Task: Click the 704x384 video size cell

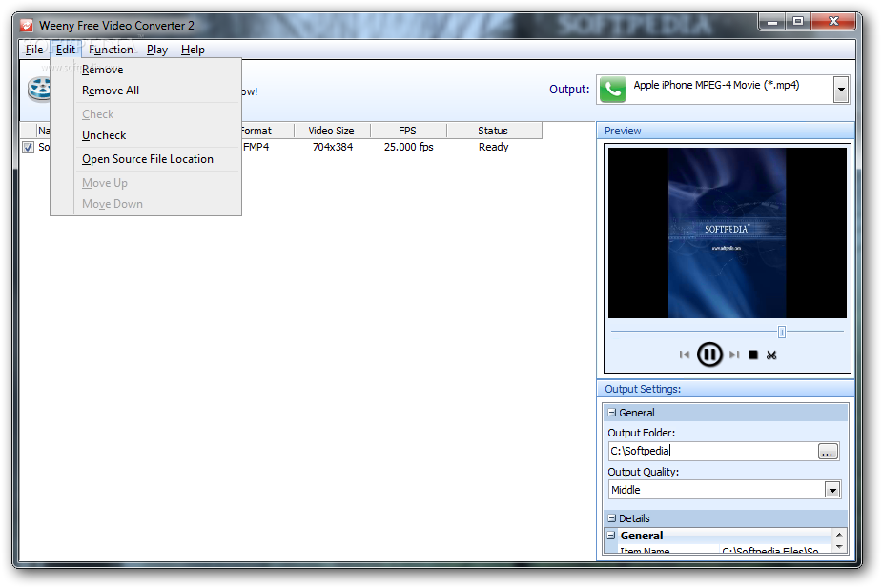Action: (x=333, y=148)
